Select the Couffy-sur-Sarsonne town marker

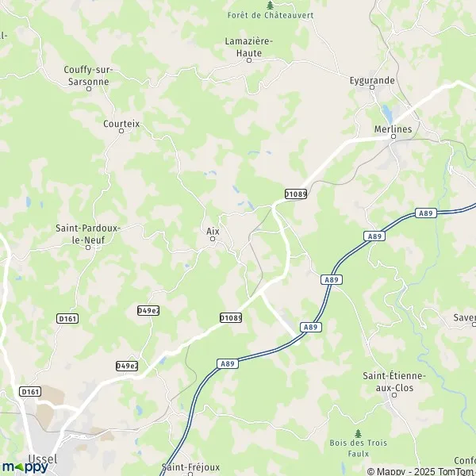(x=89, y=89)
